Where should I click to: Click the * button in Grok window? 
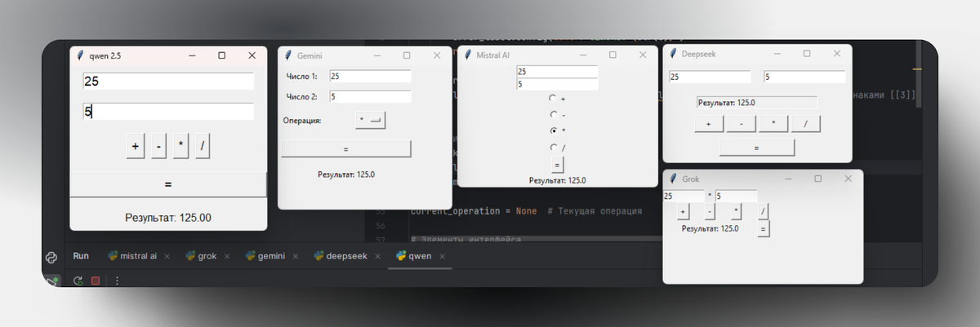pos(736,211)
